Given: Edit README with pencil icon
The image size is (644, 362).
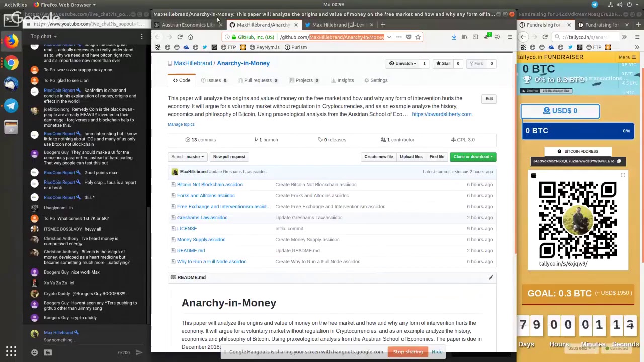Looking at the screenshot, I should (491, 277).
